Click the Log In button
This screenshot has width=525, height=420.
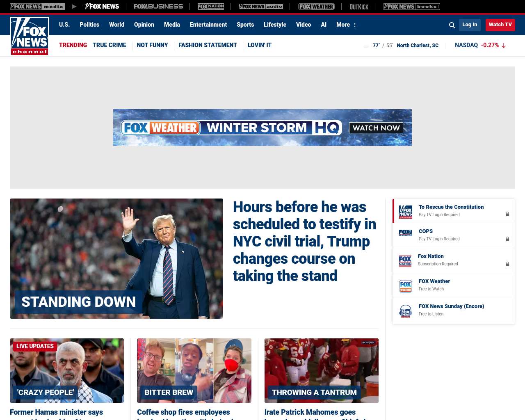(470, 25)
